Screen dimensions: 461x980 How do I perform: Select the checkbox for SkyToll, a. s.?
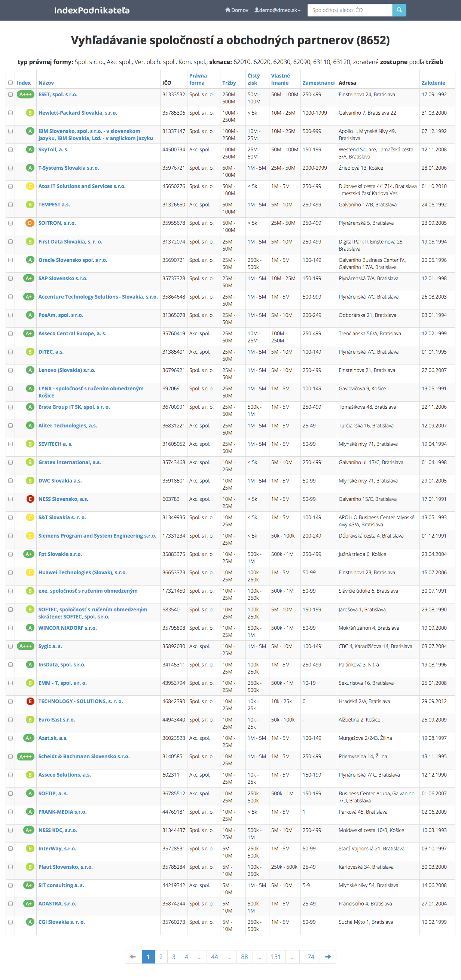tap(10, 149)
